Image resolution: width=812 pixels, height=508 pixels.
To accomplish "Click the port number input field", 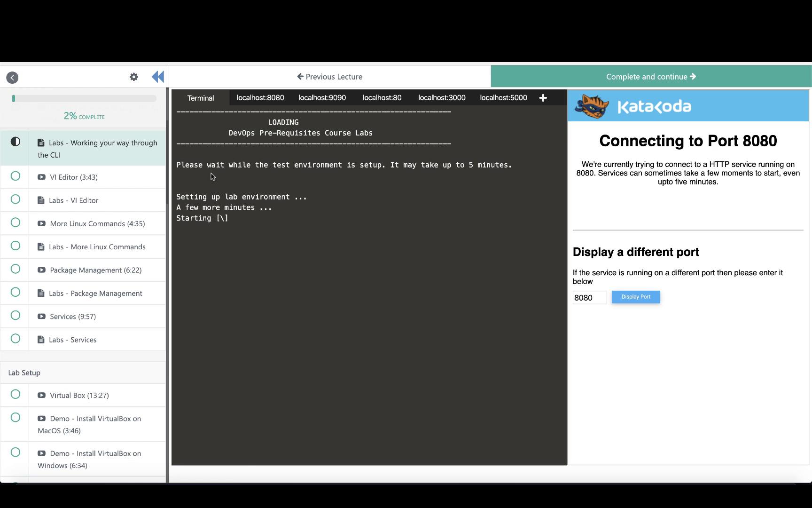I will pos(590,298).
